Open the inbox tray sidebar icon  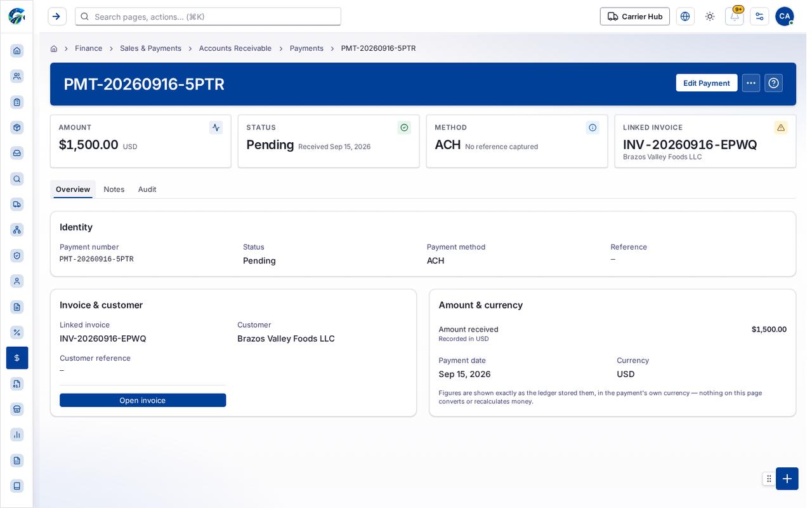click(x=17, y=153)
